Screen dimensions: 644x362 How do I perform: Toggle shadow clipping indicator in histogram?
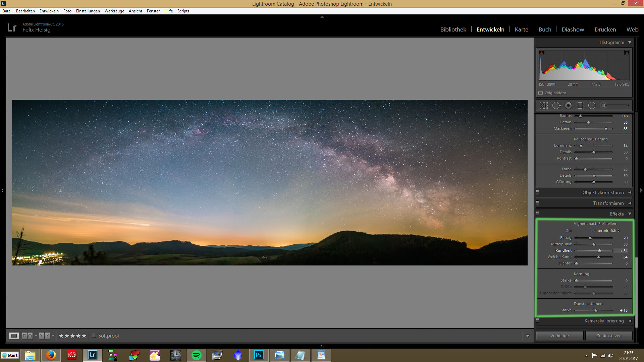pyautogui.click(x=541, y=53)
